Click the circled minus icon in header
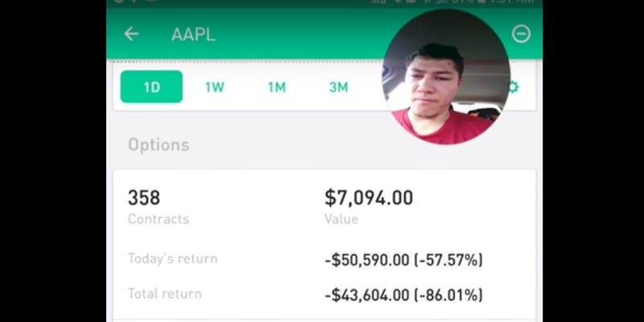 521,34
